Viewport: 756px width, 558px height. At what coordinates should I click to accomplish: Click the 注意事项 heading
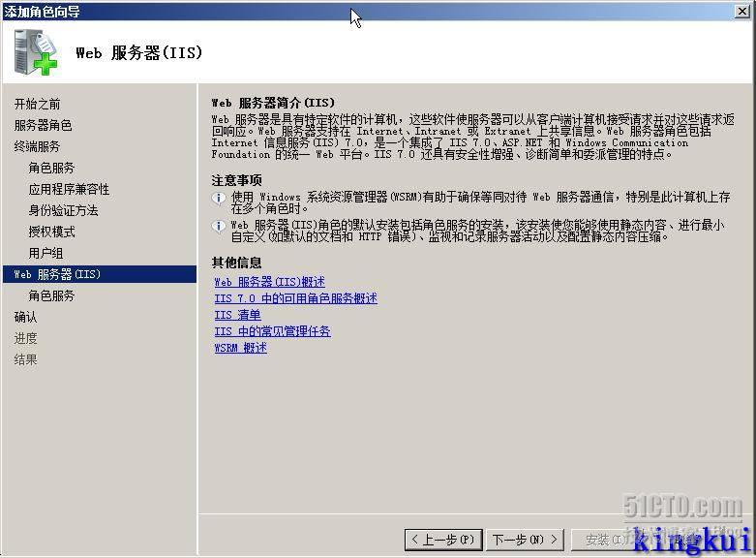click(236, 180)
